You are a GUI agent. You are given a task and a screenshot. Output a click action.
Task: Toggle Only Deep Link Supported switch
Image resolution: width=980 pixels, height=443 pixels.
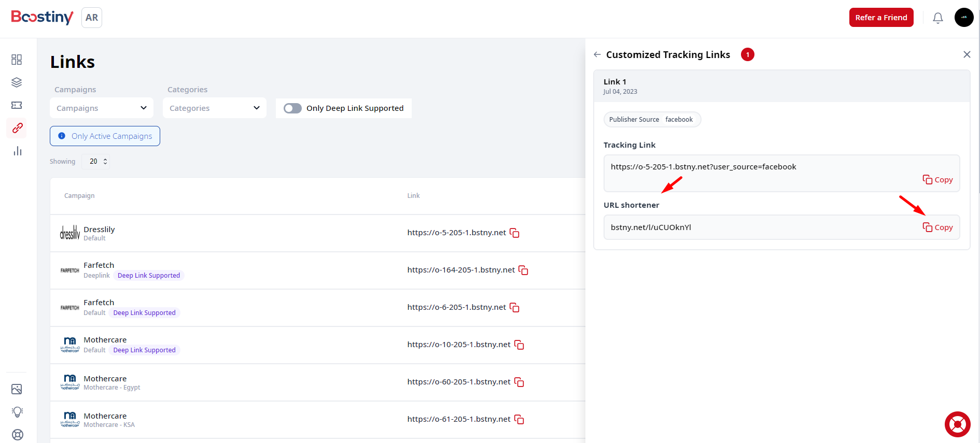(x=292, y=108)
